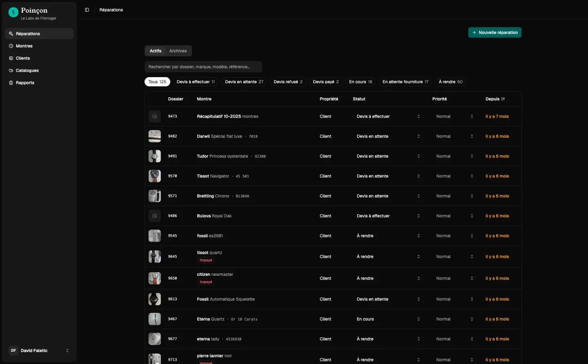Click placeholder image icon for Bulova Royal Oak

(155, 216)
